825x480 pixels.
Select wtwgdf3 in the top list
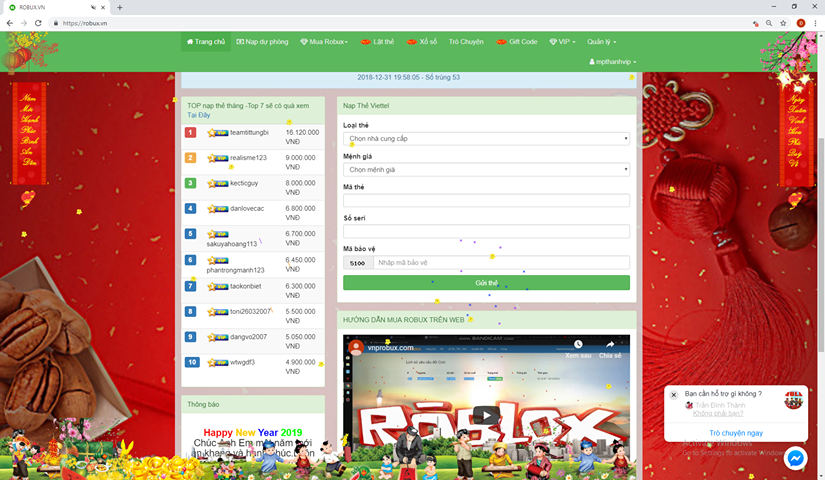pyautogui.click(x=242, y=362)
